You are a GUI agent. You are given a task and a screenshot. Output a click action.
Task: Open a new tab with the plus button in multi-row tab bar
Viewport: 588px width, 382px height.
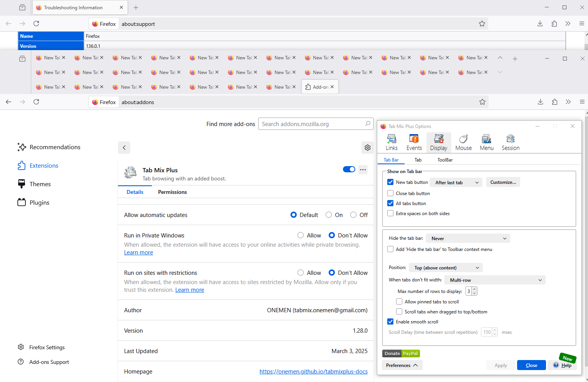click(515, 59)
